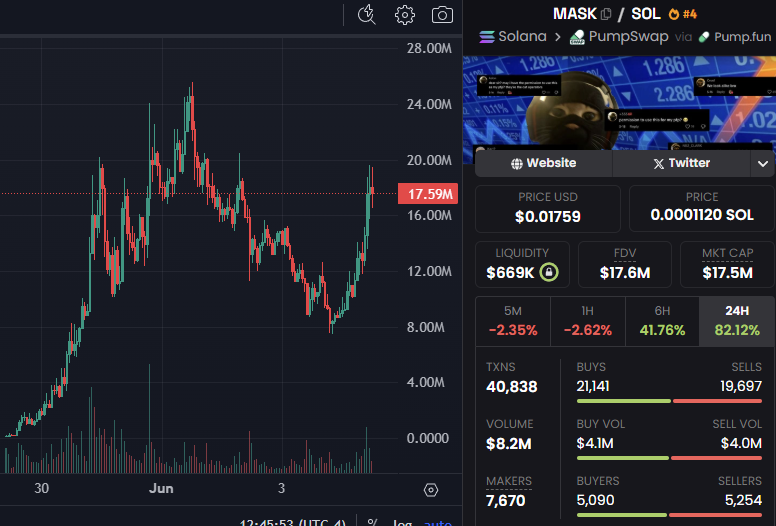The image size is (776, 526).
Task: Click the Pump.fun pill icon
Action: pos(704,37)
